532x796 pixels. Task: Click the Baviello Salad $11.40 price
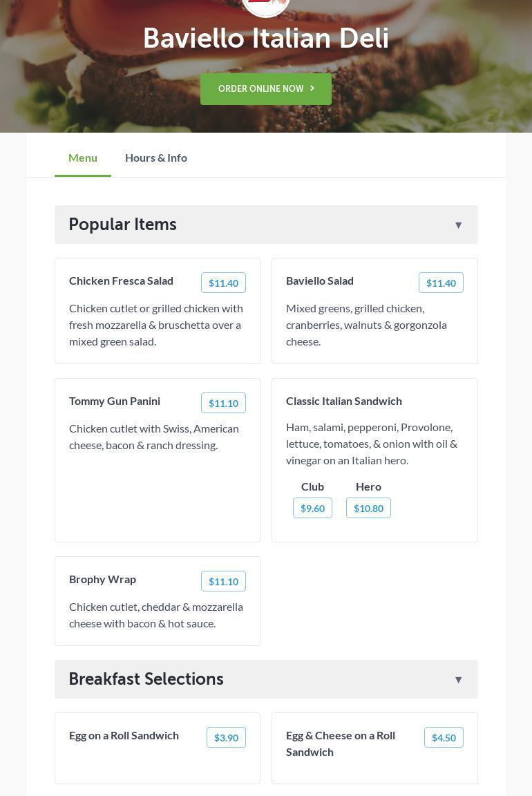[441, 283]
